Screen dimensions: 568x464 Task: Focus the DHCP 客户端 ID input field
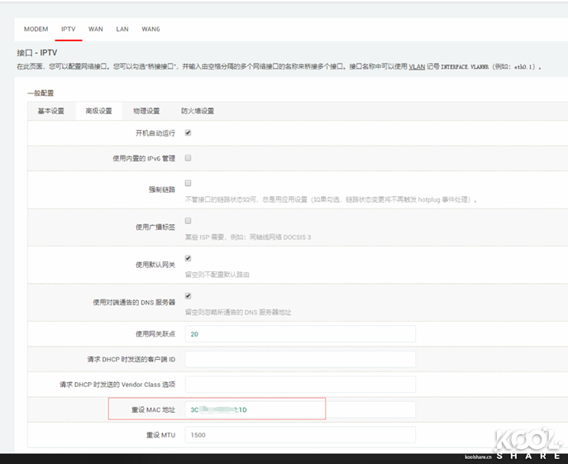(x=300, y=359)
